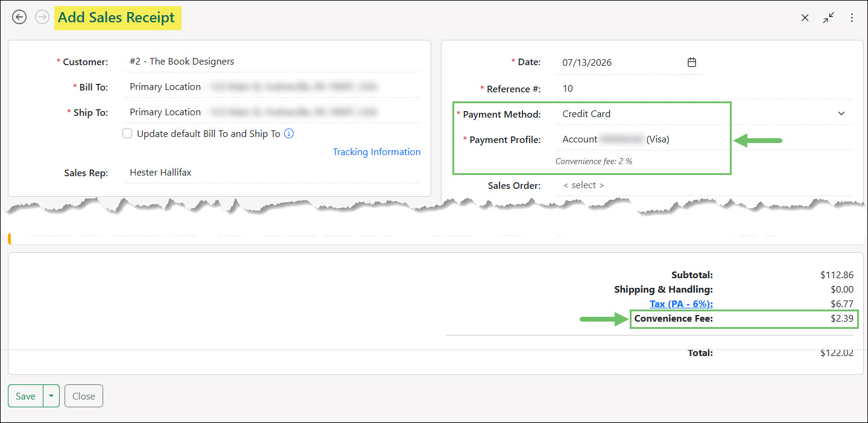
Task: Go back with the left arrow icon
Action: [19, 17]
